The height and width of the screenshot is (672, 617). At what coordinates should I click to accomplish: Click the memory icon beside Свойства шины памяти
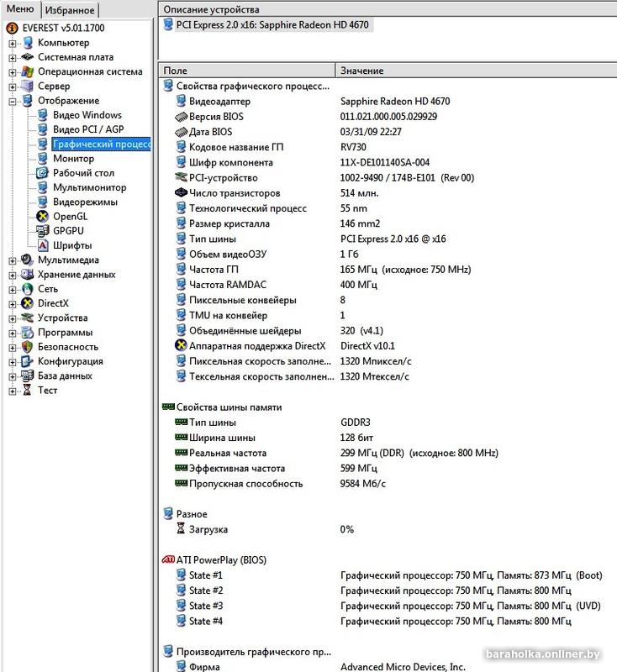click(168, 407)
